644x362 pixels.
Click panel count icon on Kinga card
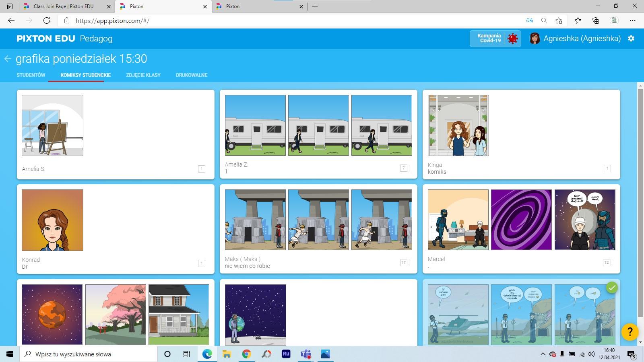[607, 169]
